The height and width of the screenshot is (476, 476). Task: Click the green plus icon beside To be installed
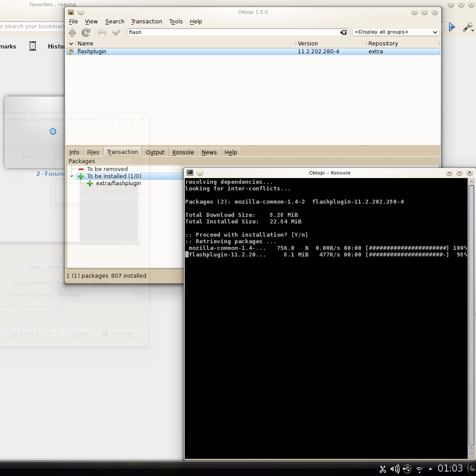[81, 176]
